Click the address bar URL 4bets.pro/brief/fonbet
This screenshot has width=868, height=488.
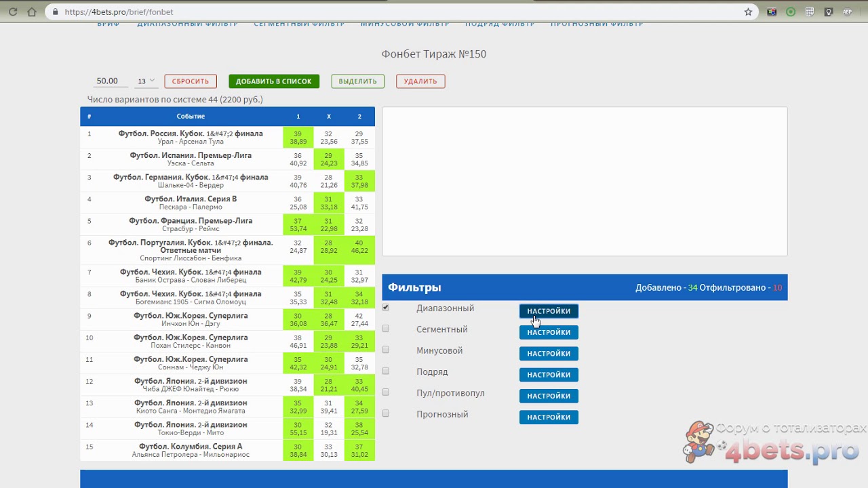click(x=119, y=12)
